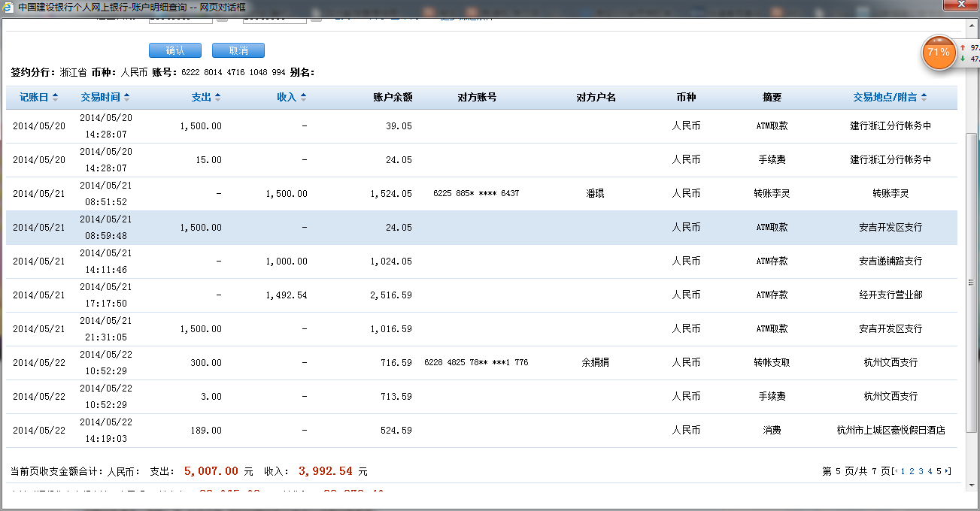The image size is (980, 511).
Task: Click the sort arrows beside 交易时间 header
Action: coord(126,98)
